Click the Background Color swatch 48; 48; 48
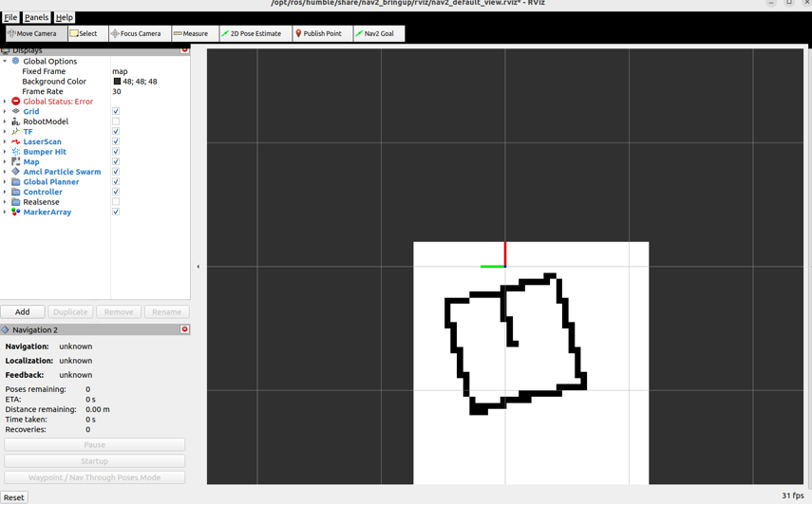812x505 pixels. [117, 82]
